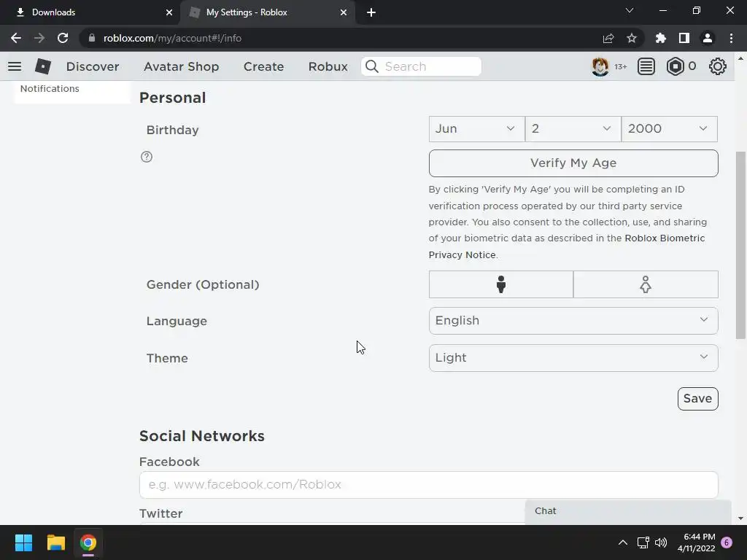The width and height of the screenshot is (747, 560).
Task: Click the Roblox search field
Action: coord(421,66)
